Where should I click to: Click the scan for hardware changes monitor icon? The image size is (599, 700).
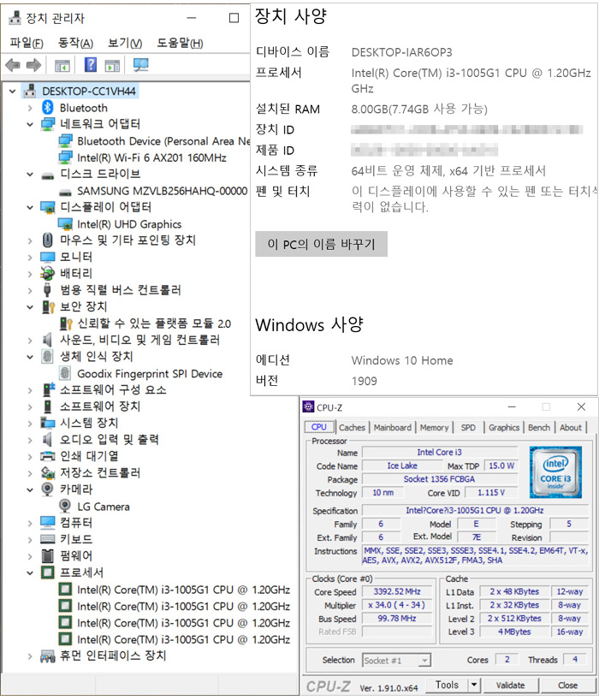[x=141, y=65]
